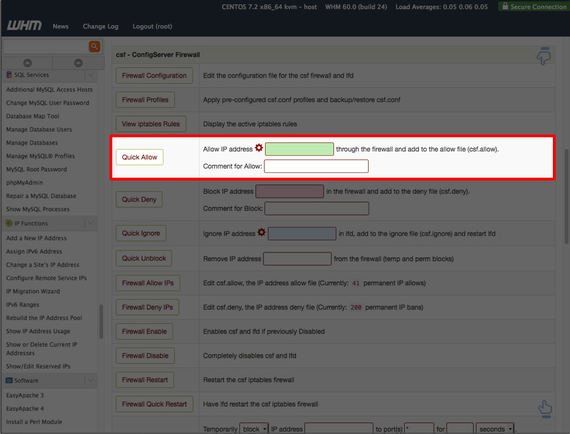Viewport: 570px width, 434px height.
Task: Click the Software section icon
Action: point(9,380)
